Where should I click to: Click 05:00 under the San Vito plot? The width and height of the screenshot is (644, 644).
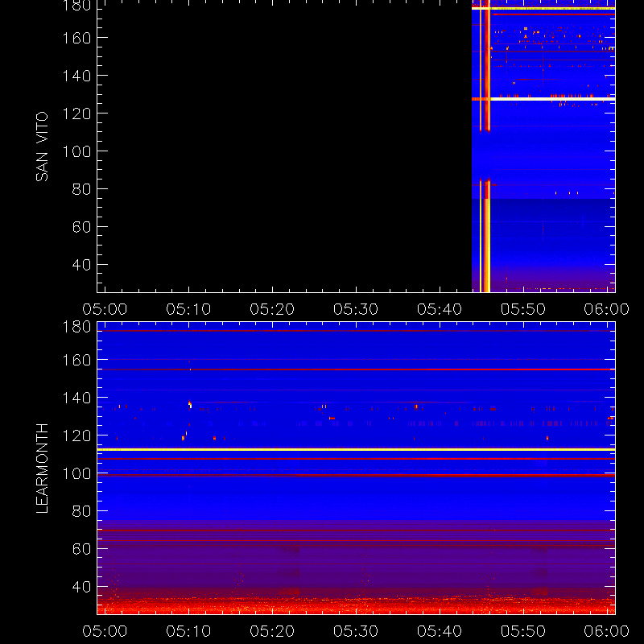tap(105, 309)
